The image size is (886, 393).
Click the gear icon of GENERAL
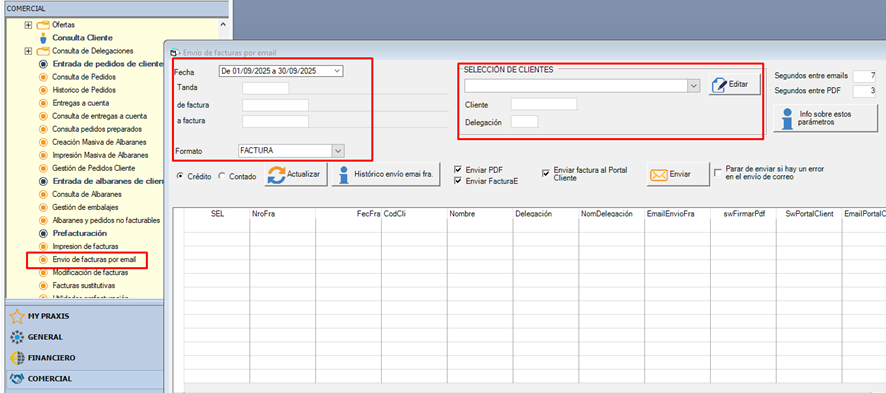(18, 337)
